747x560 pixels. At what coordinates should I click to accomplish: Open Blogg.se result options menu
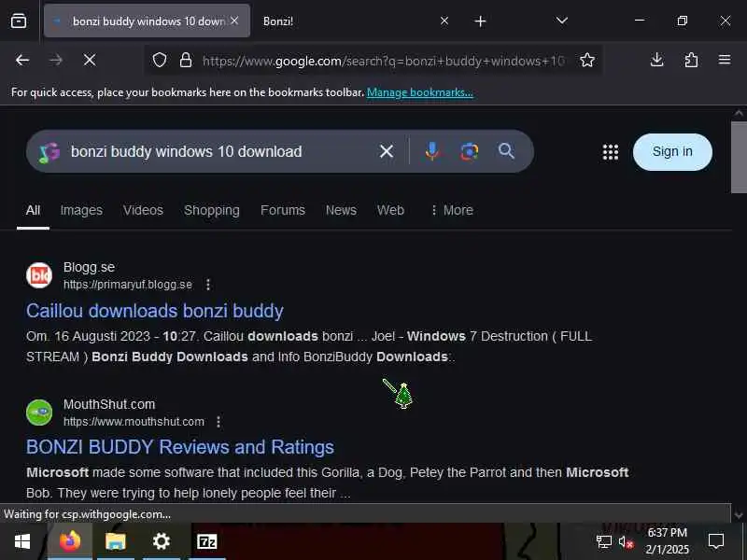coord(207,285)
